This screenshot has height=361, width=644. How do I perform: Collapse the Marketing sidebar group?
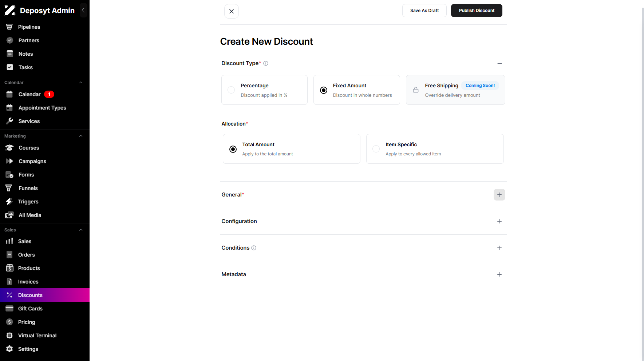(81, 136)
